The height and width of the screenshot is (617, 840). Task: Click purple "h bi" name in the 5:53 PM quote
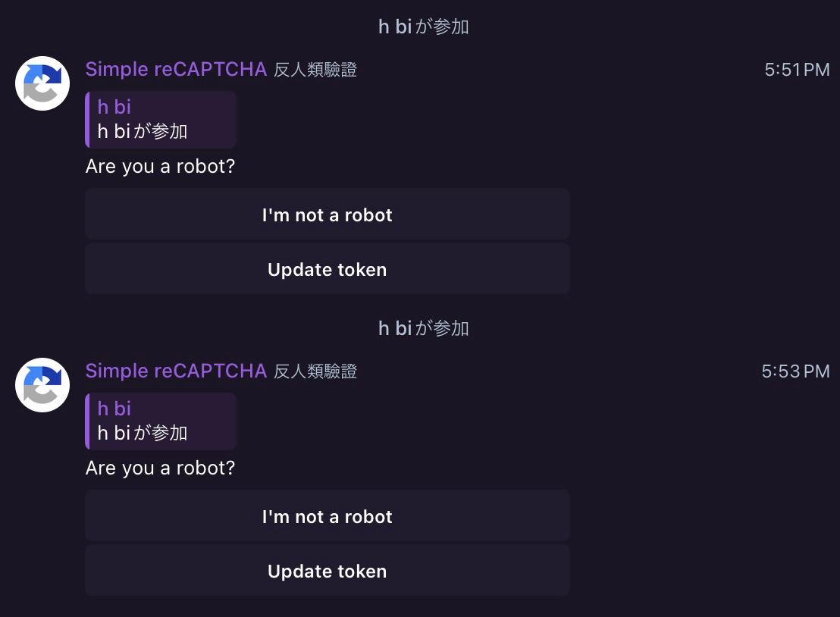coord(114,409)
